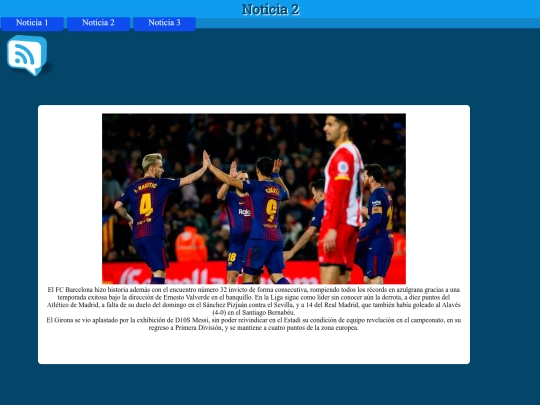Go to the Noticia 3 tab
The width and height of the screenshot is (540, 405).
(164, 23)
